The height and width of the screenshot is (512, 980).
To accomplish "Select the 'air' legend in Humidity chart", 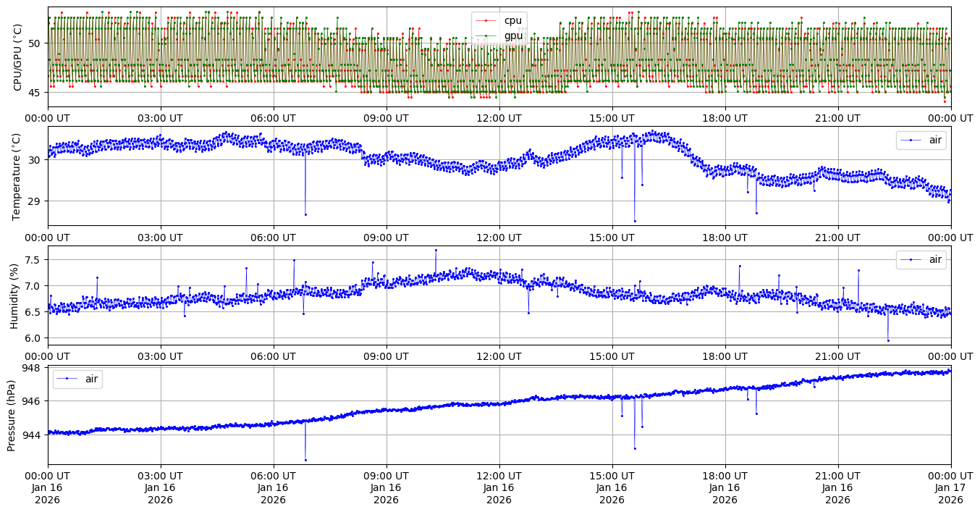I will point(936,259).
